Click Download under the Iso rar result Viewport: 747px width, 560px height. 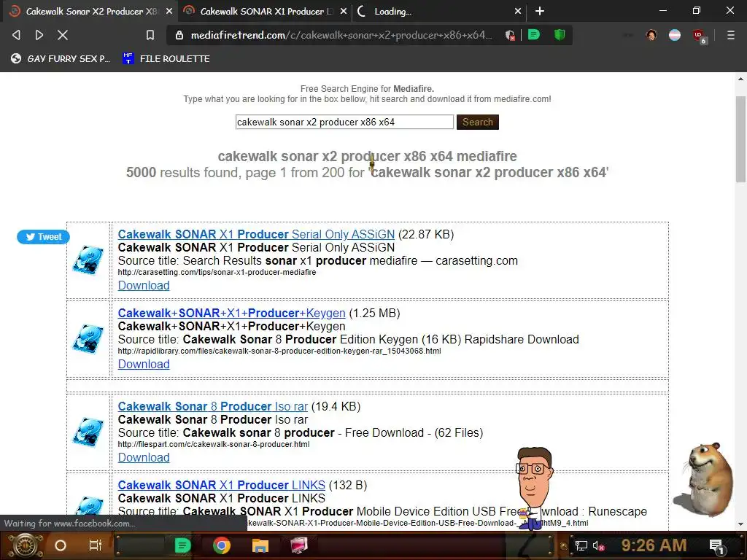[144, 457]
